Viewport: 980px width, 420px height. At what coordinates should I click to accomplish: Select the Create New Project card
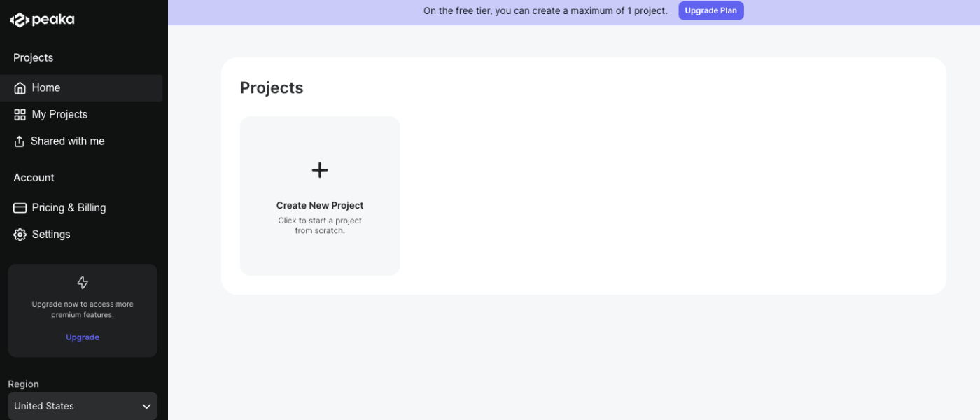point(320,196)
